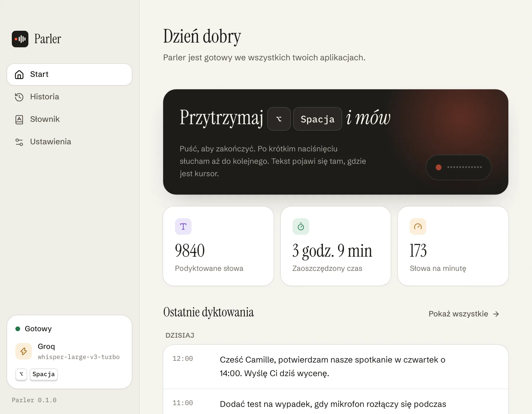532x414 pixels.
Task: Click the 173 words per minute value
Action: tap(418, 251)
